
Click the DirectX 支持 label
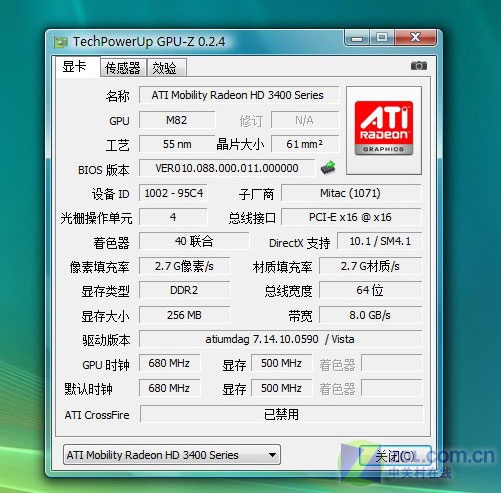299,243
